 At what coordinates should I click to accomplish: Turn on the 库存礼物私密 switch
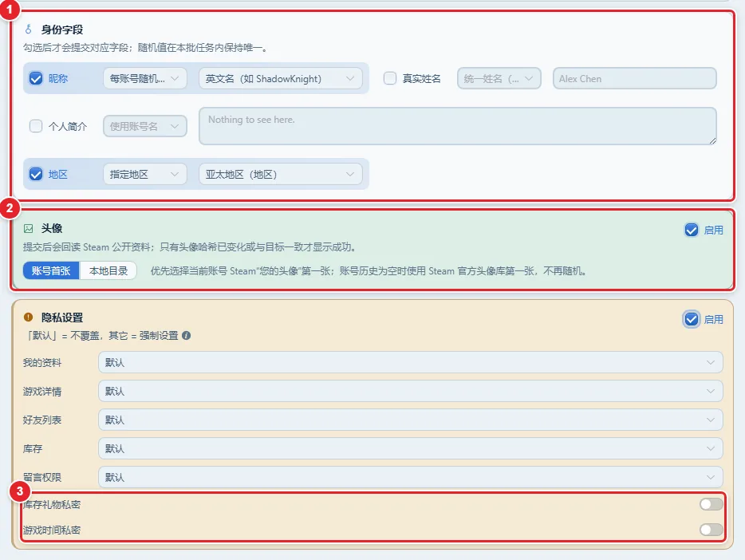pos(711,504)
